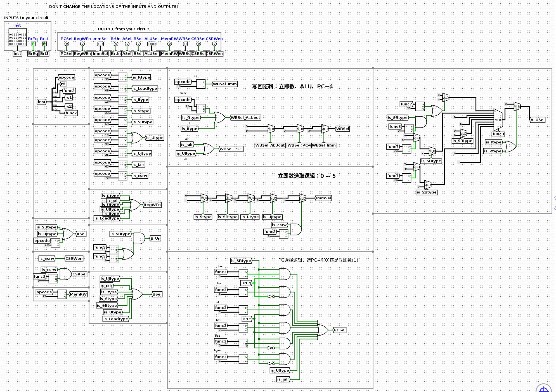556x392 pixels.
Task: Select the OR gate driving BSel
Action: coord(137,294)
